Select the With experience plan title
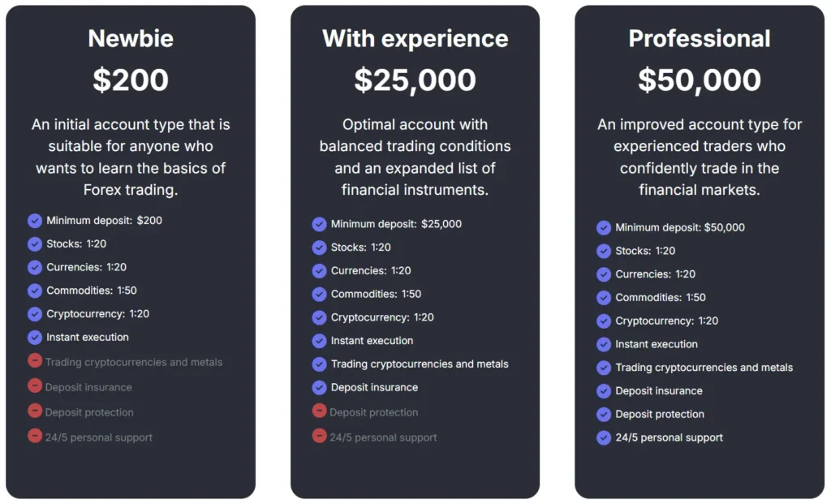 pos(415,38)
